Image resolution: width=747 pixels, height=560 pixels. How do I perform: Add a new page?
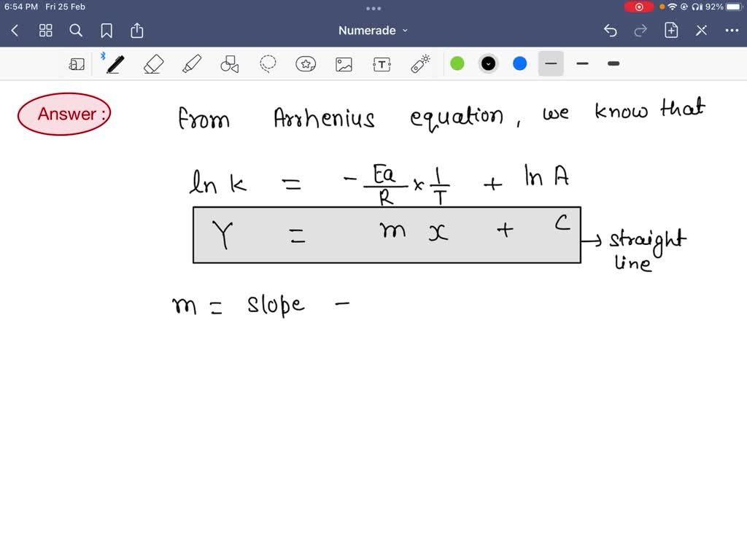pyautogui.click(x=670, y=31)
